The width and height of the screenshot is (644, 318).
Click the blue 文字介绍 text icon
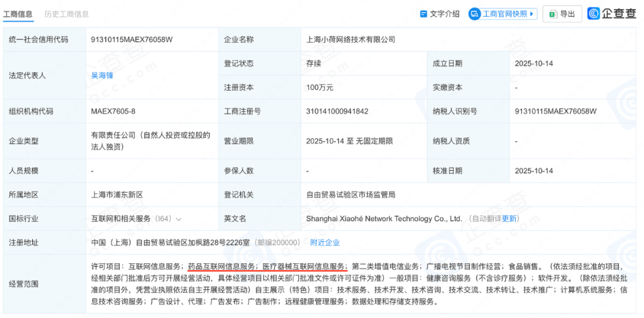(x=424, y=14)
